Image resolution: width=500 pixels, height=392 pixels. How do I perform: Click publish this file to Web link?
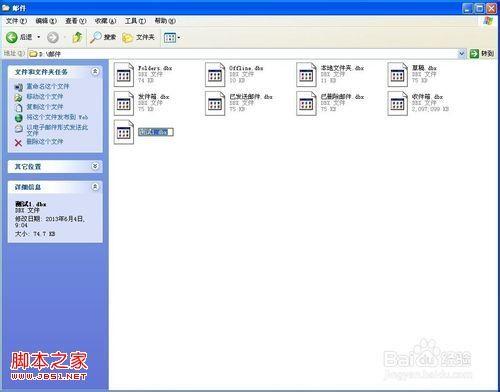(57, 117)
